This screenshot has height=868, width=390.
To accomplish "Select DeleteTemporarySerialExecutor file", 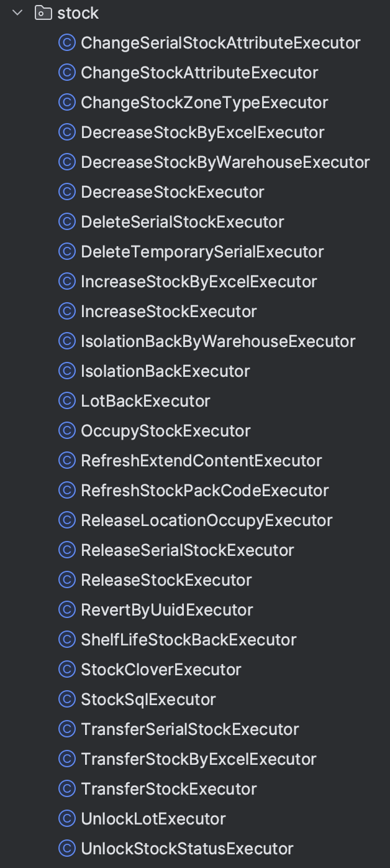I will 202,251.
